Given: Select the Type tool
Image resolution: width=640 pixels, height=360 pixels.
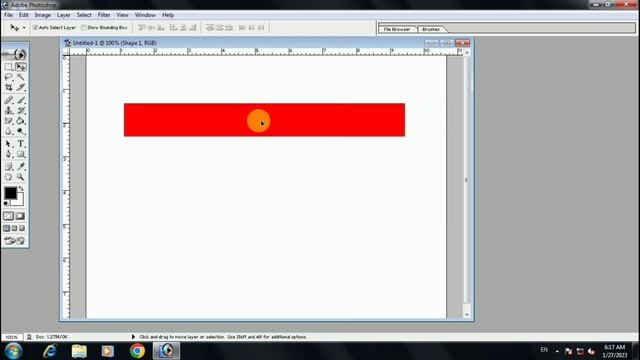Looking at the screenshot, I should [x=21, y=144].
